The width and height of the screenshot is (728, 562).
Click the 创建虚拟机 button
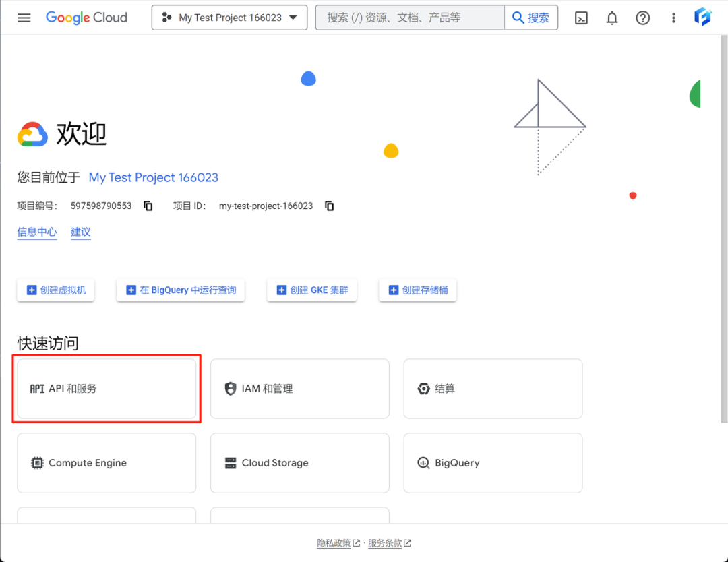[x=56, y=290]
